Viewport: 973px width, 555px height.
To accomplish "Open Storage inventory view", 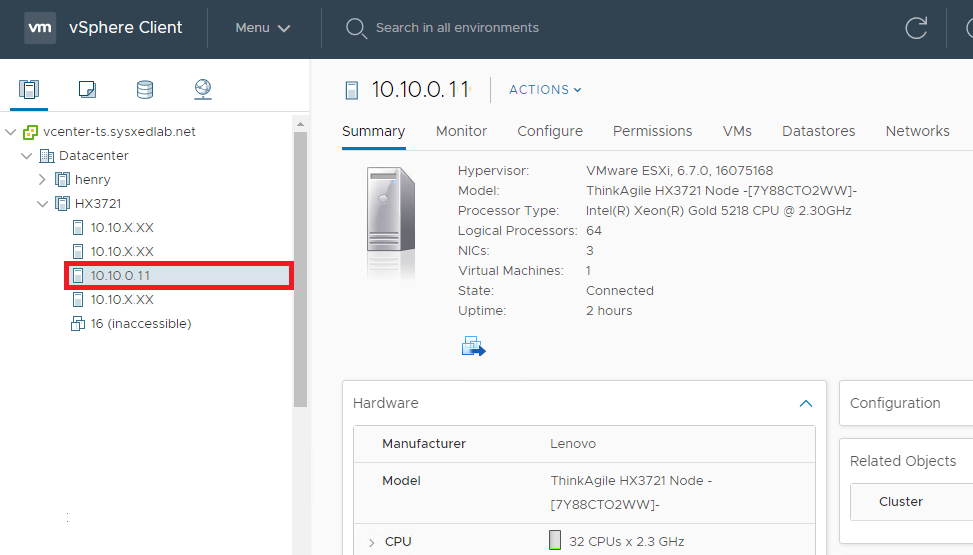I will [145, 89].
